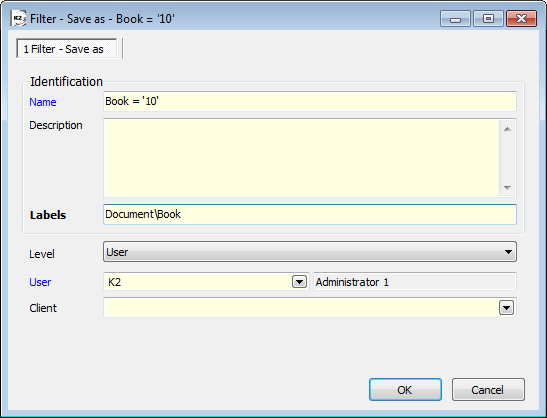Click the Cancel button
The width and height of the screenshot is (547, 418).
488,390
